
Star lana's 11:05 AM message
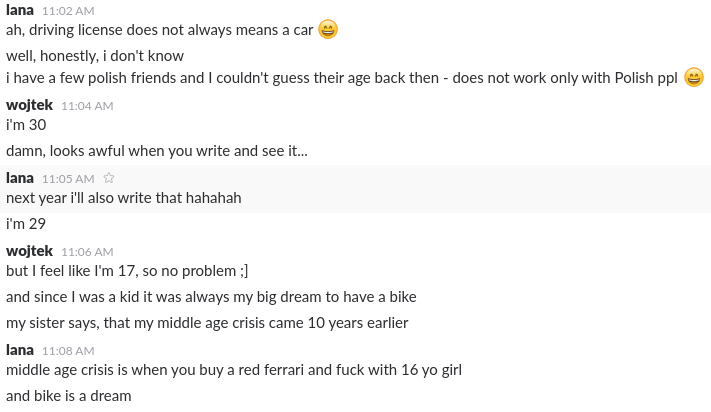pyautogui.click(x=108, y=178)
